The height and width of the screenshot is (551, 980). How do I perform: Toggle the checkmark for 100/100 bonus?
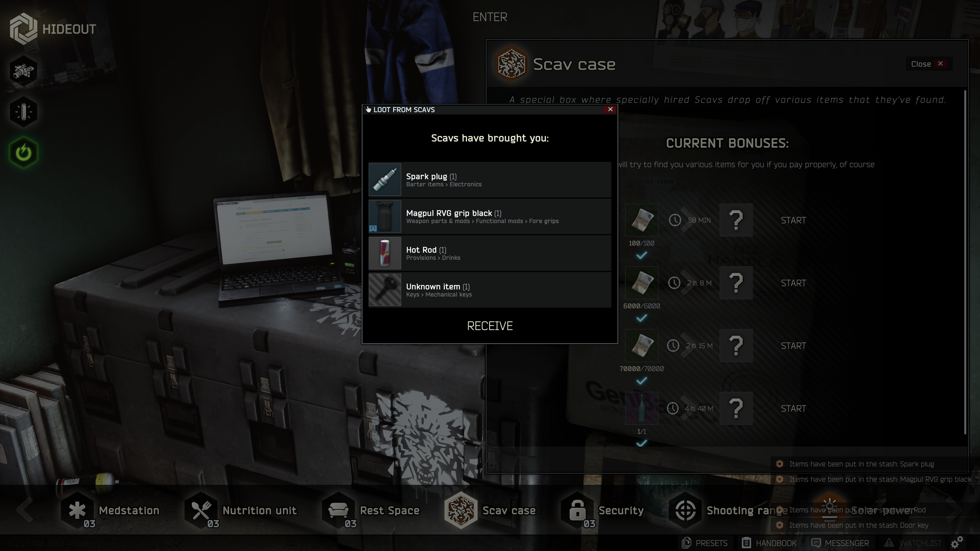[641, 255]
